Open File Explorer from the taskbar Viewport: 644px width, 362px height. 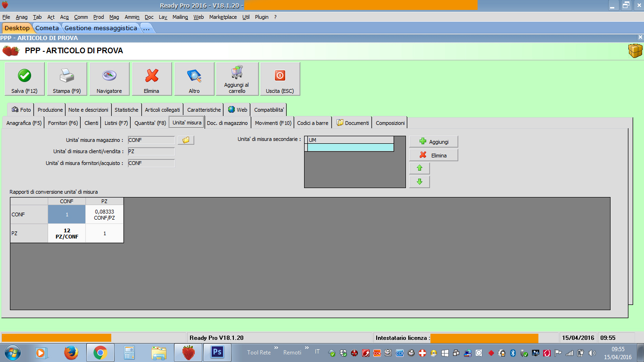click(x=159, y=352)
